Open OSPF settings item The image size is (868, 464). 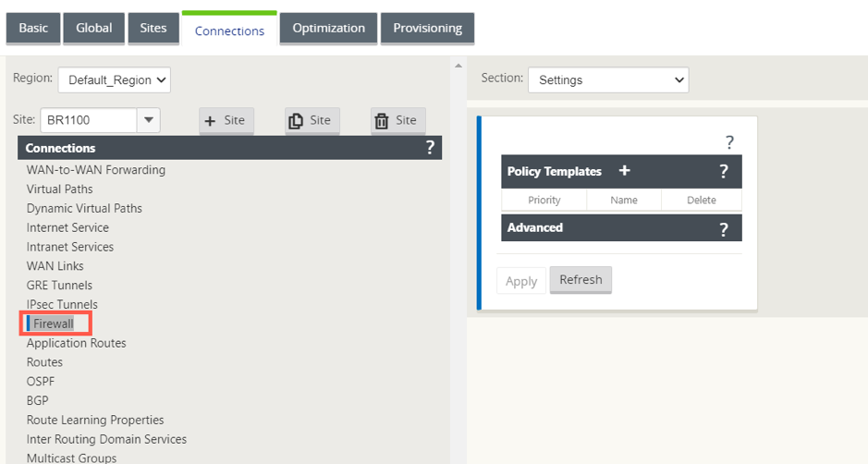(x=41, y=382)
